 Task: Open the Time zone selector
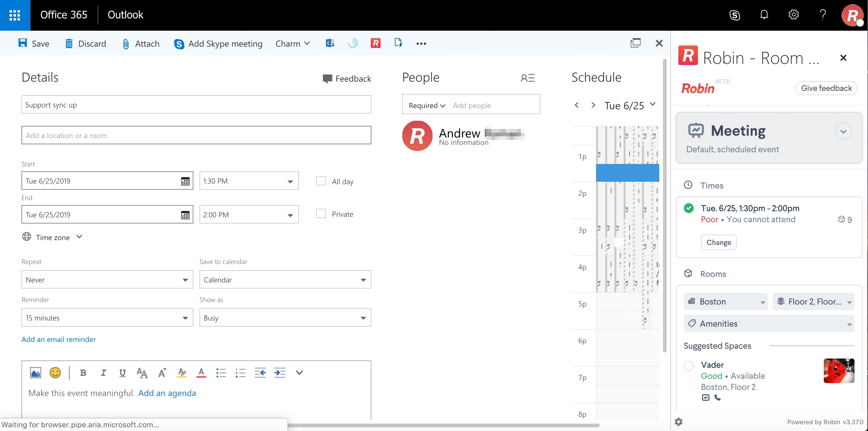52,237
